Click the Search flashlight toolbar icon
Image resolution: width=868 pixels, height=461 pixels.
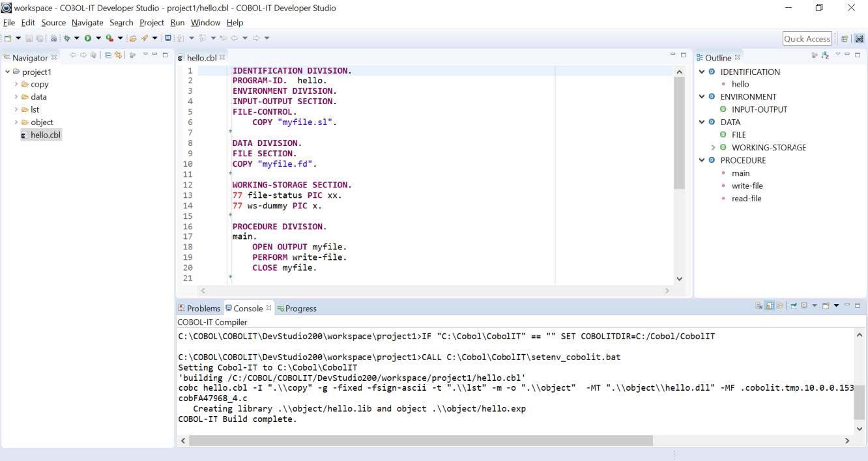coord(144,38)
